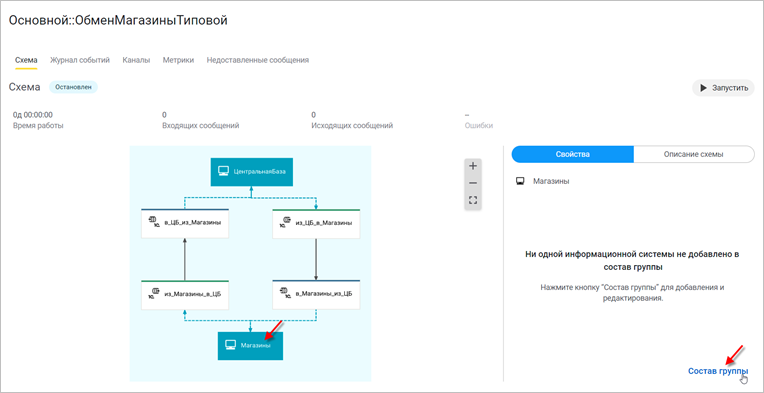764x393 pixels.
Task: Open the Недоставленные сообщения tab
Action: tap(258, 60)
